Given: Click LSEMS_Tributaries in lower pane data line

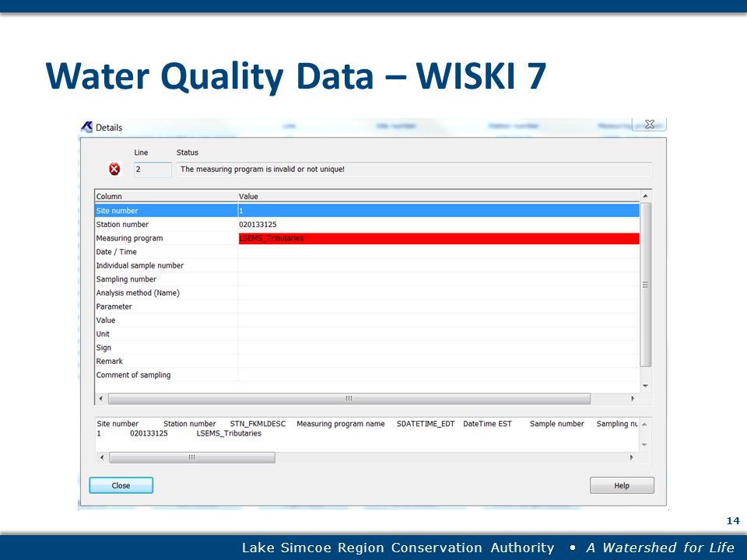Looking at the screenshot, I should [x=229, y=433].
